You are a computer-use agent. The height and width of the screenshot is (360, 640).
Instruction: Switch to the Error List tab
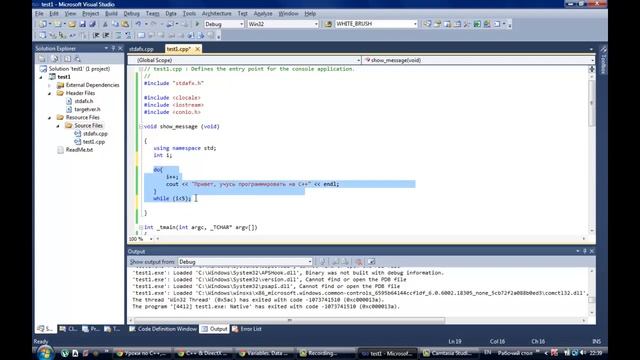click(x=247, y=329)
